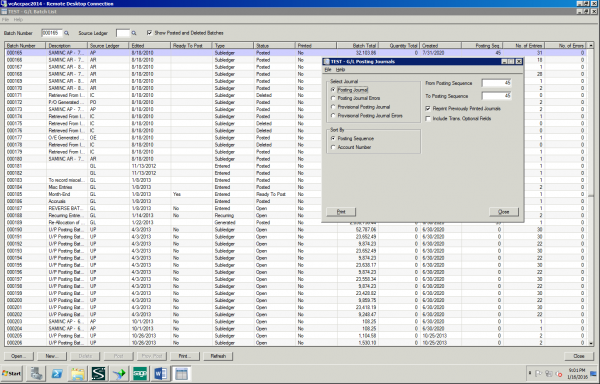This screenshot has height=384, width=600.
Task: Click Close button in Posting Journals dialog
Action: click(x=504, y=212)
